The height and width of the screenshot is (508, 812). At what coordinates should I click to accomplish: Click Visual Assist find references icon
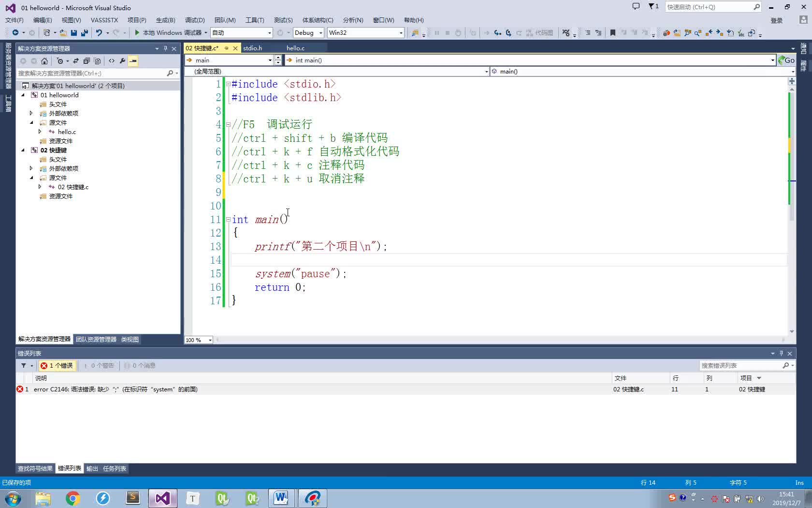[698, 32]
